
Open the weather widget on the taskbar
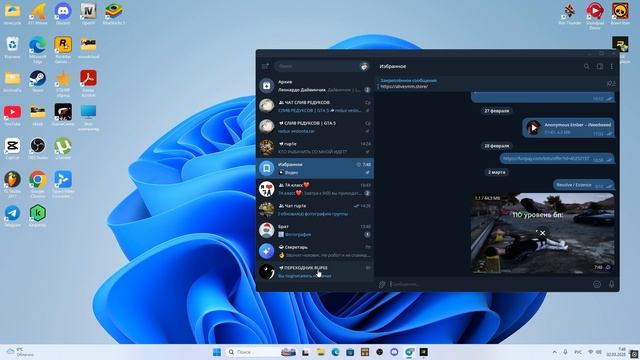coord(20,352)
